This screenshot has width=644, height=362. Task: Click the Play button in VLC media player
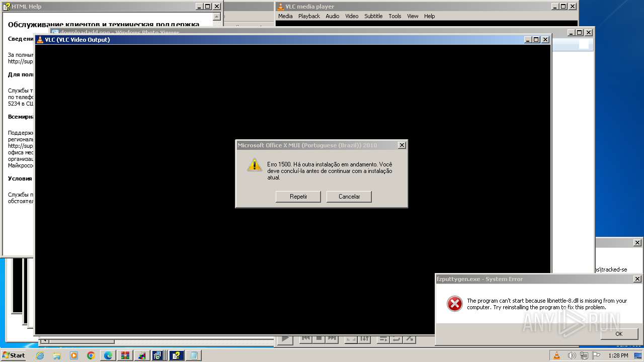(x=285, y=339)
